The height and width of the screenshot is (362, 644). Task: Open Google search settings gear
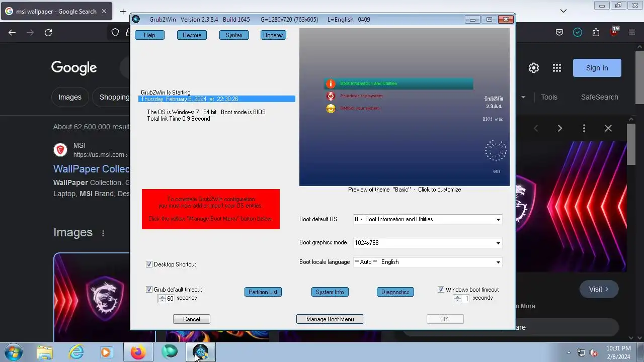(x=534, y=68)
